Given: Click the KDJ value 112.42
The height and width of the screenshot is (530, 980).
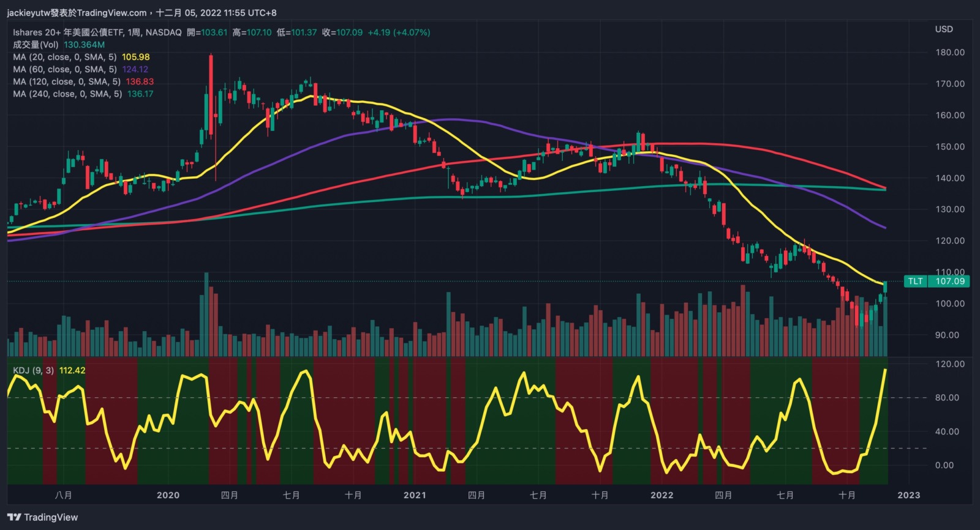Looking at the screenshot, I should pyautogui.click(x=72, y=370).
